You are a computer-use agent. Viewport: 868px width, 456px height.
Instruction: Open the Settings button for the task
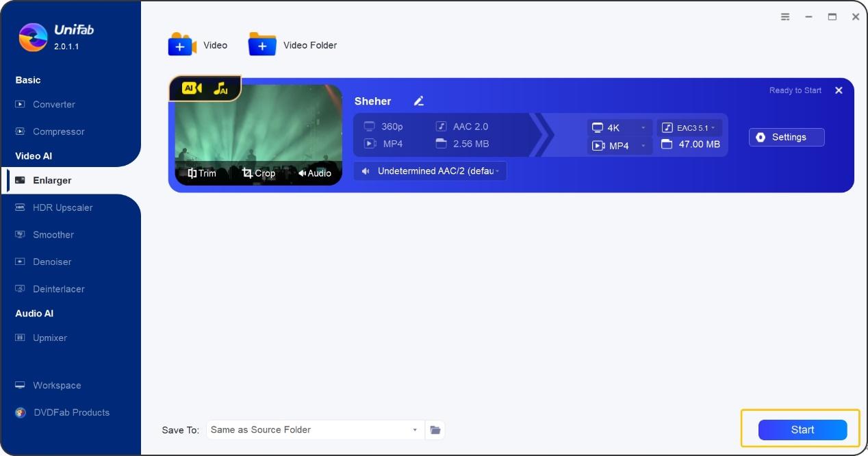click(787, 137)
